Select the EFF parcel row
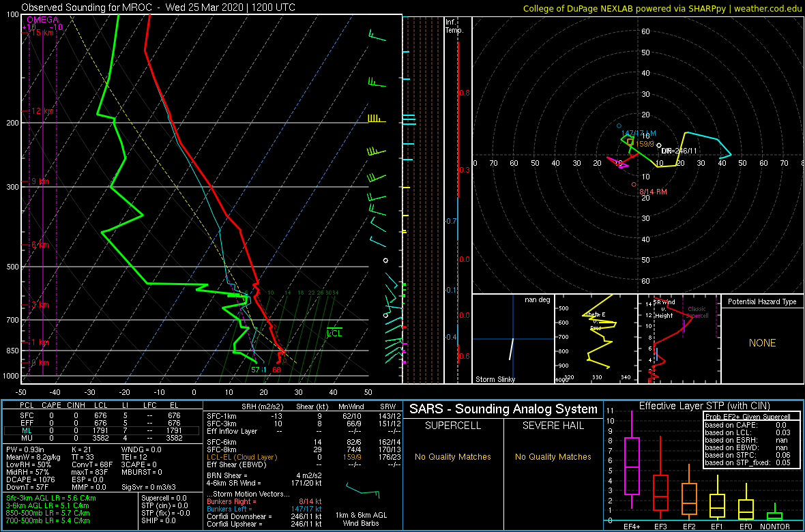Image resolution: width=805 pixels, height=532 pixels. [x=102, y=423]
